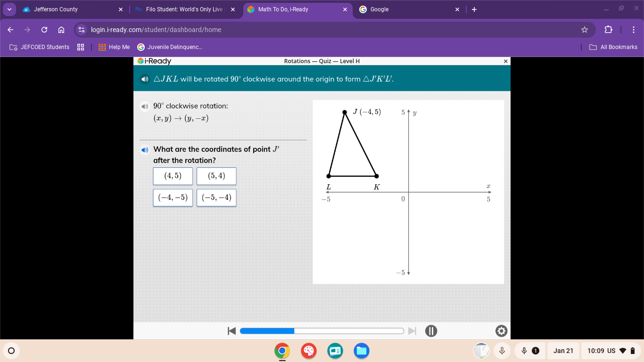Click the lesson progress bar

[322, 331]
